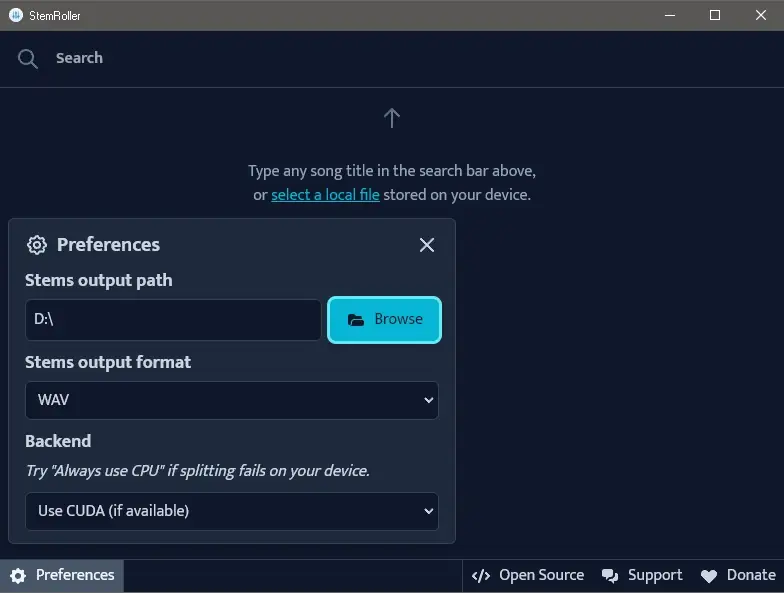
Task: Expand the Backend Use CUDA dropdown
Action: (x=232, y=511)
